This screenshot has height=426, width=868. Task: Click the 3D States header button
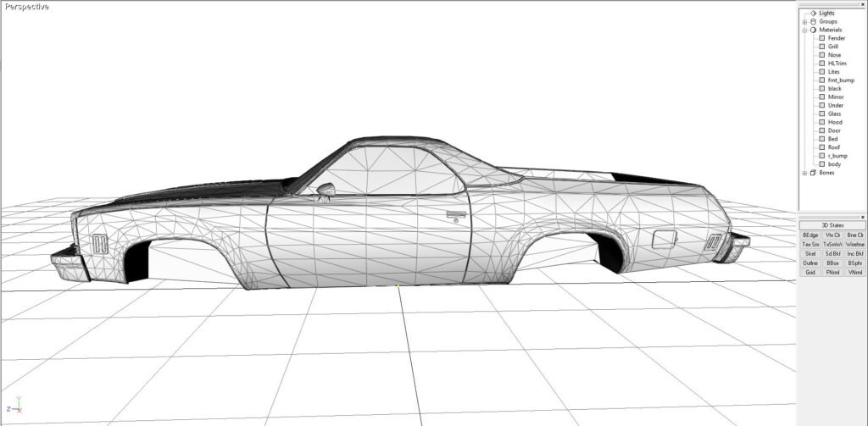tap(832, 225)
